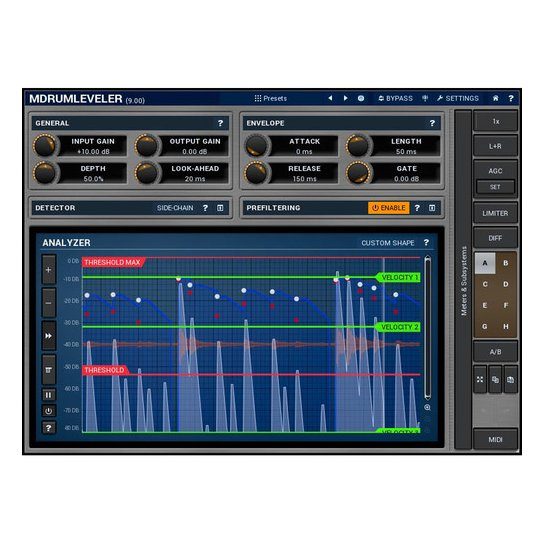Open the L+R channel mode selector
The height and width of the screenshot is (544, 544).
tap(495, 146)
